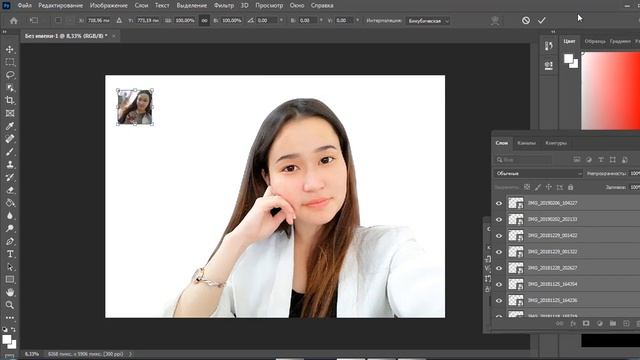Open the blend mode dropdown (Обычные)
Screen dimensions: 640x360
click(538, 173)
